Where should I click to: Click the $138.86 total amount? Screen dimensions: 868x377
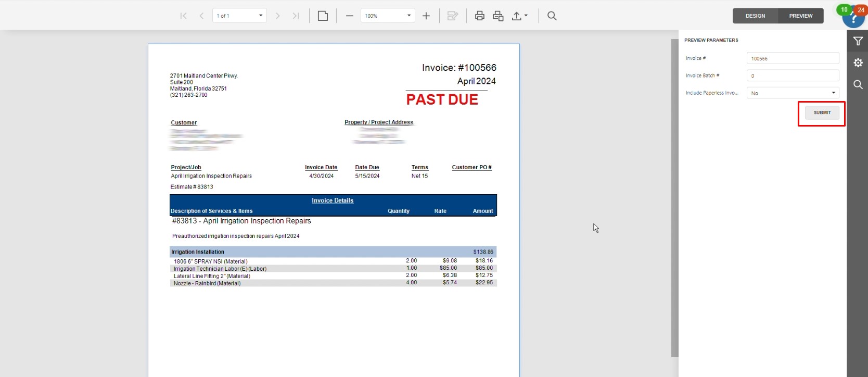tap(483, 252)
